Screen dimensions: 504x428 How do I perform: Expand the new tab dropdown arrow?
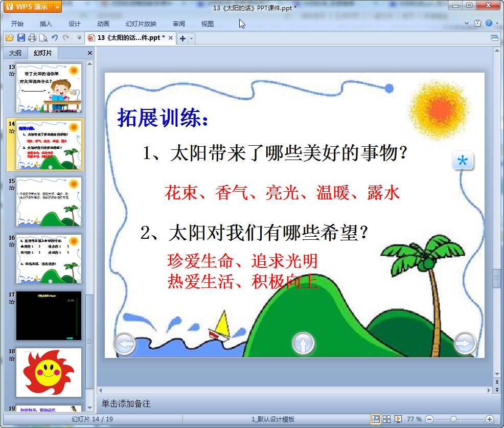coord(192,38)
